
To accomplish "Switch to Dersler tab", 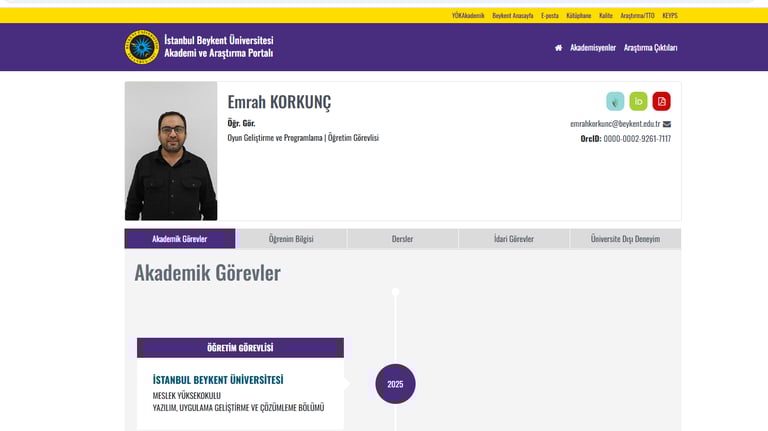I will (x=402, y=239).
